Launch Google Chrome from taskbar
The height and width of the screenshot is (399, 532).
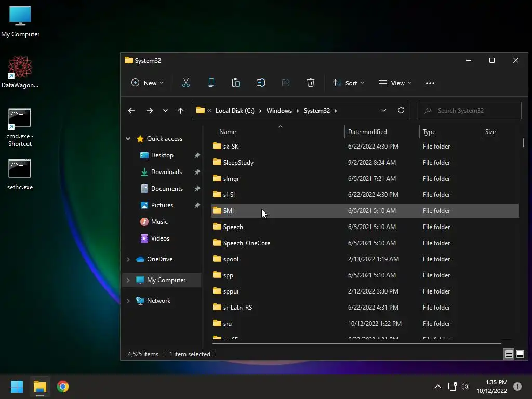coord(63,387)
